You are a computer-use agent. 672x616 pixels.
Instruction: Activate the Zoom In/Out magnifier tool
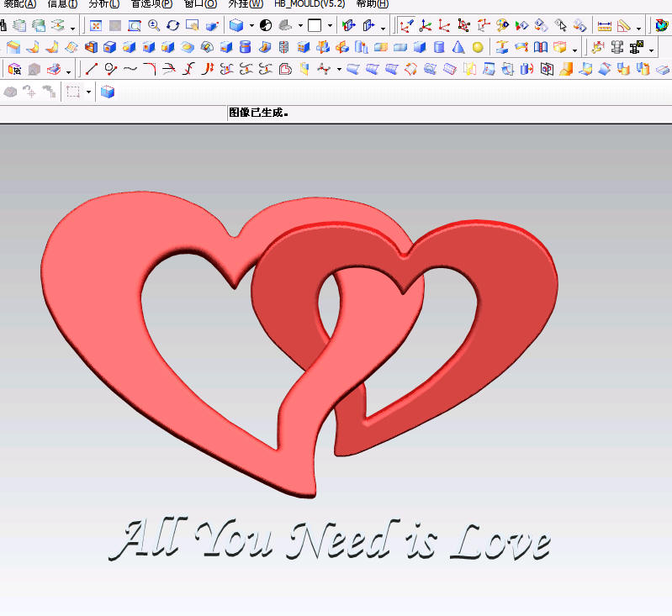(x=153, y=26)
